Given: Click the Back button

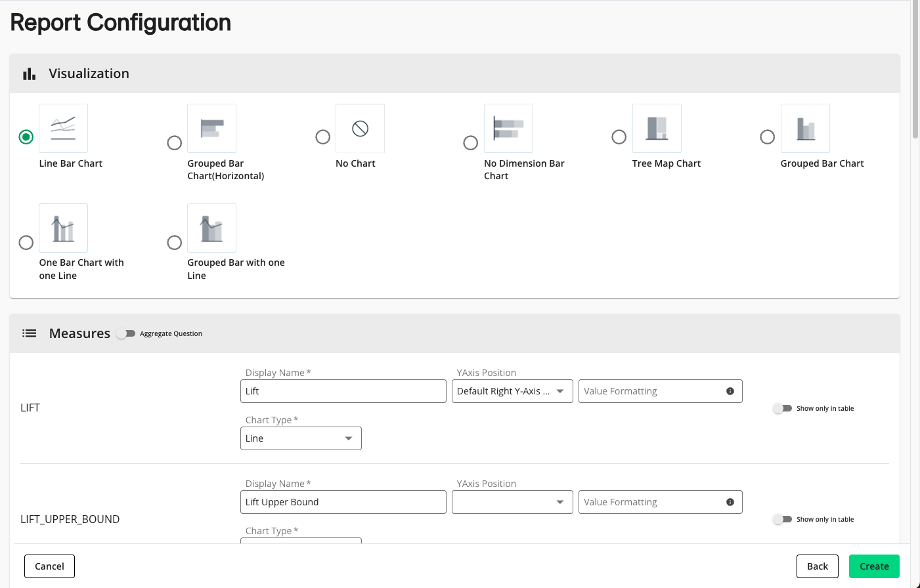Looking at the screenshot, I should (x=817, y=566).
